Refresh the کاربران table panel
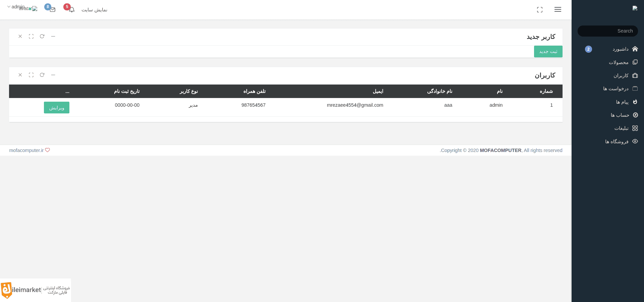Viewport: 644px width, 302px height. pyautogui.click(x=42, y=75)
